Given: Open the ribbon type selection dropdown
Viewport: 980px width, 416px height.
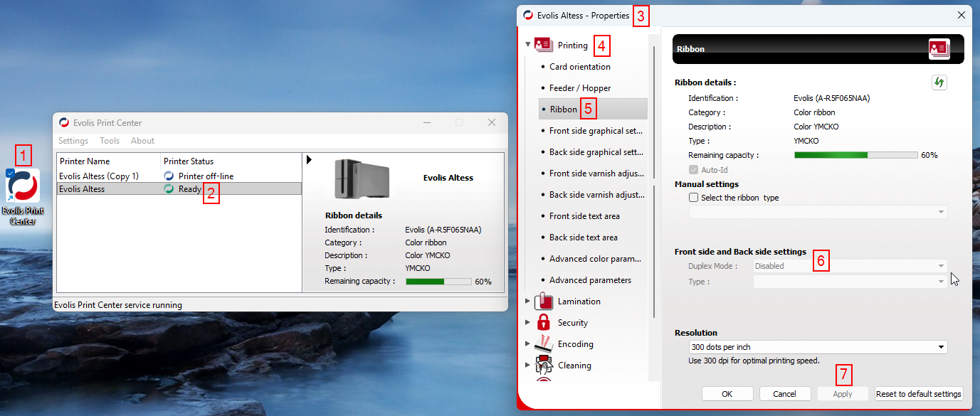Looking at the screenshot, I should pyautogui.click(x=818, y=212).
